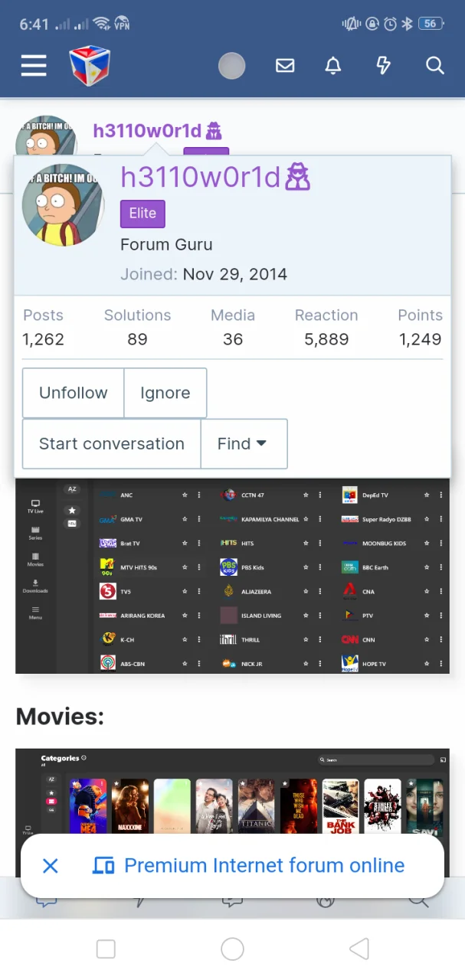Screen dimensions: 465x980
Task: Tap the alarm clock status icon
Action: pos(389,24)
